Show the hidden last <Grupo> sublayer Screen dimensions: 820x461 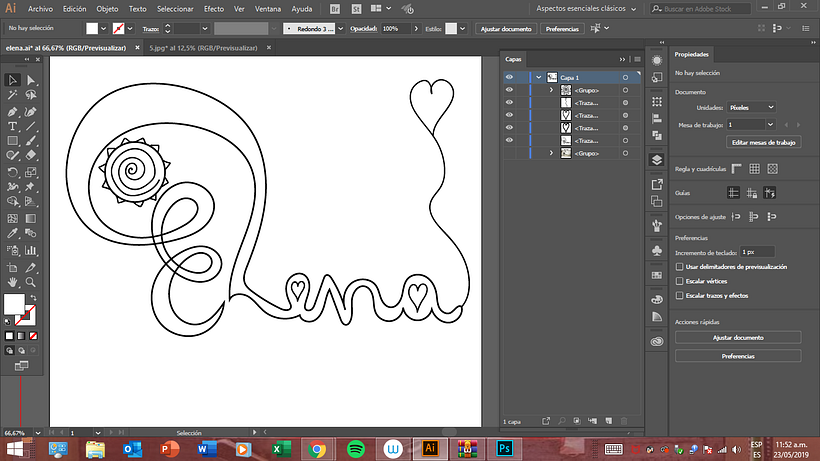(x=509, y=153)
